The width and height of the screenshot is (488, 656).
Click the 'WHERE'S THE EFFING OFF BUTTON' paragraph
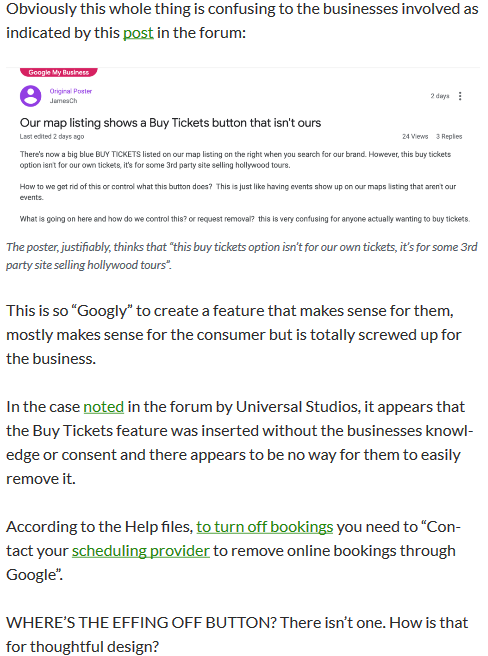[237, 635]
